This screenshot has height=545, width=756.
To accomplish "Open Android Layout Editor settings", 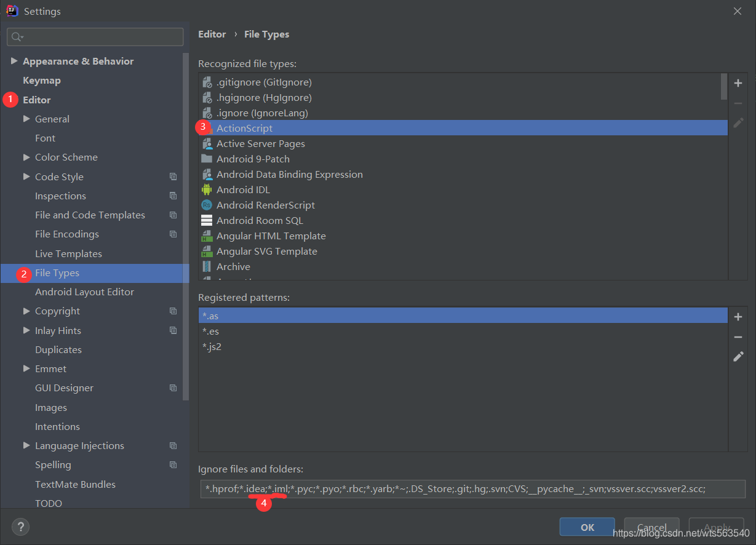I will pos(84,292).
